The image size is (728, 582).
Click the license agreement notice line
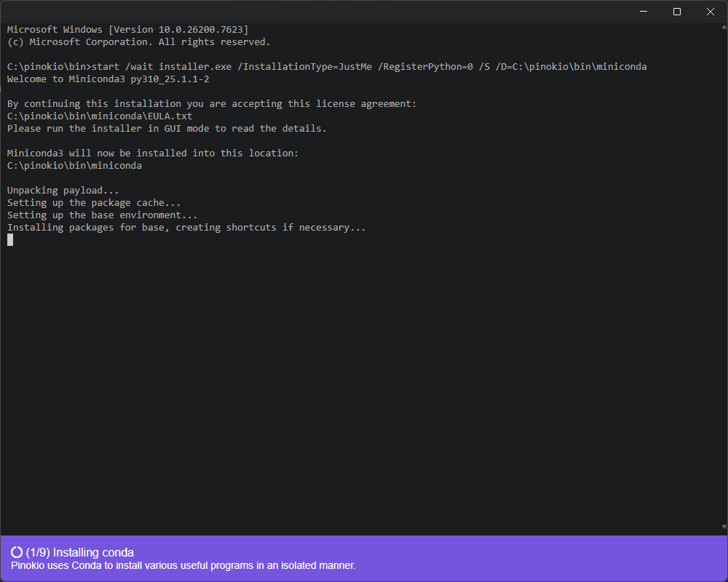211,103
